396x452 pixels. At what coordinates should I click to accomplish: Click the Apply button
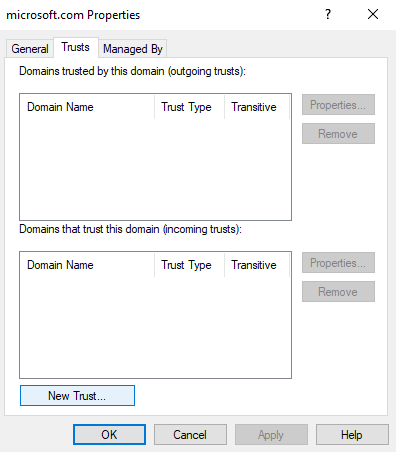tap(271, 435)
